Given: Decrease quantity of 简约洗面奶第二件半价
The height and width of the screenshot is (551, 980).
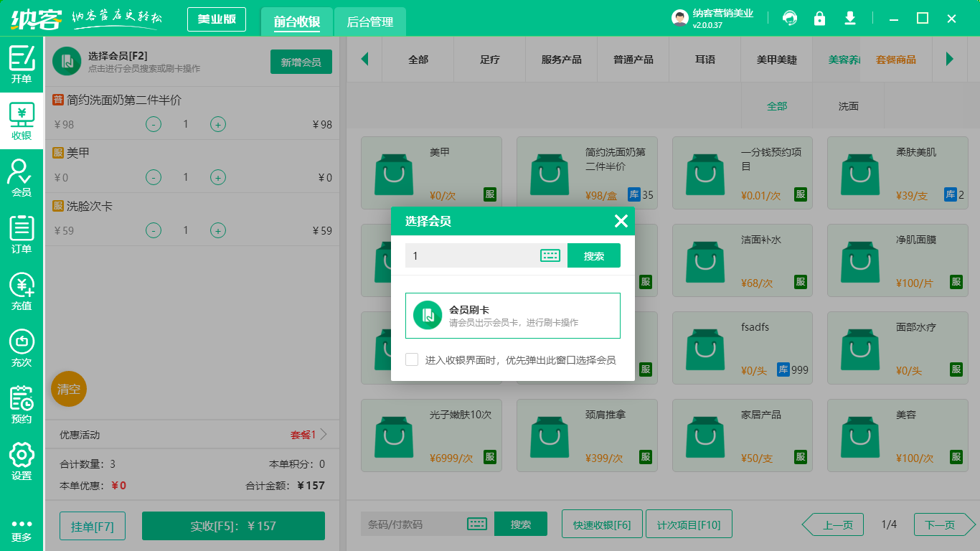Looking at the screenshot, I should click(154, 124).
